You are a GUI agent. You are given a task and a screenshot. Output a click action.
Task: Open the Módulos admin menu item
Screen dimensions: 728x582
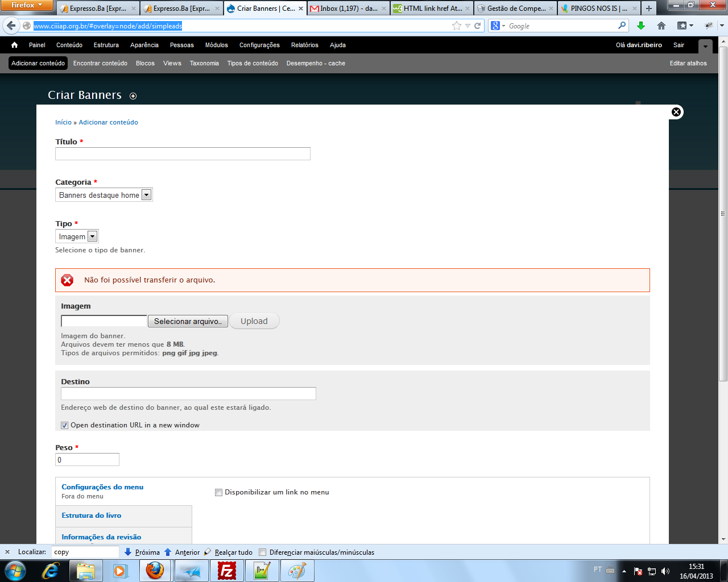click(x=216, y=45)
